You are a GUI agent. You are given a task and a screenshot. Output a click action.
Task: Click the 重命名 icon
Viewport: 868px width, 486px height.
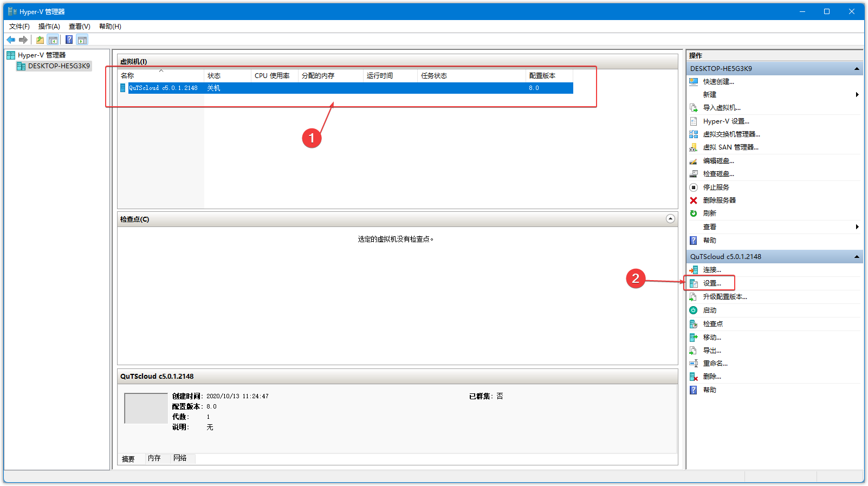coord(694,364)
